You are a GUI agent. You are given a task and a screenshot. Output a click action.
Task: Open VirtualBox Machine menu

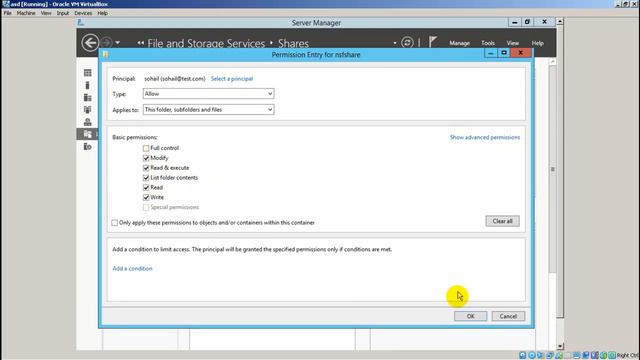pyautogui.click(x=26, y=13)
